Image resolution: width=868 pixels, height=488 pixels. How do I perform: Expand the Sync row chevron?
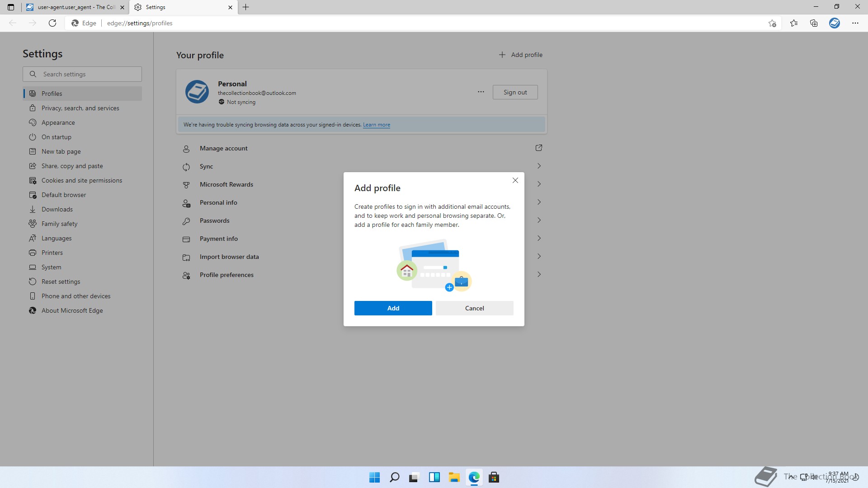[539, 166]
